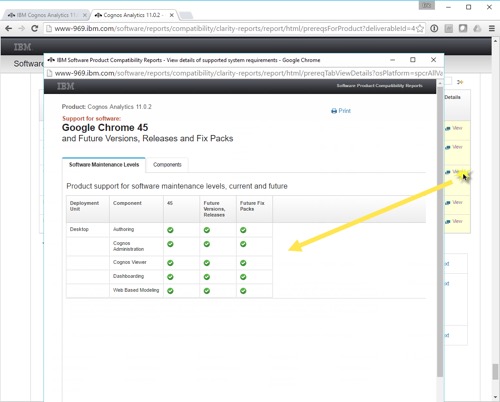The width and height of the screenshot is (500, 402).
Task: Click the browser forward arrow
Action: tap(22, 28)
